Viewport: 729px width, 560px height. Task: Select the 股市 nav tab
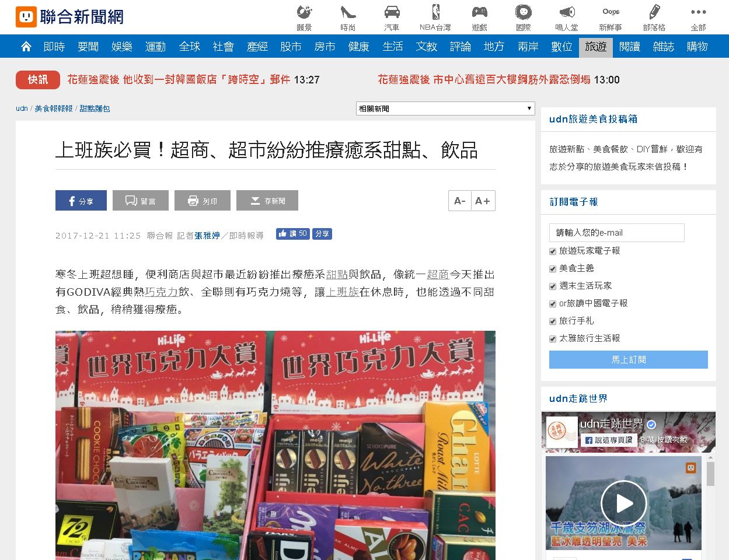click(x=291, y=47)
